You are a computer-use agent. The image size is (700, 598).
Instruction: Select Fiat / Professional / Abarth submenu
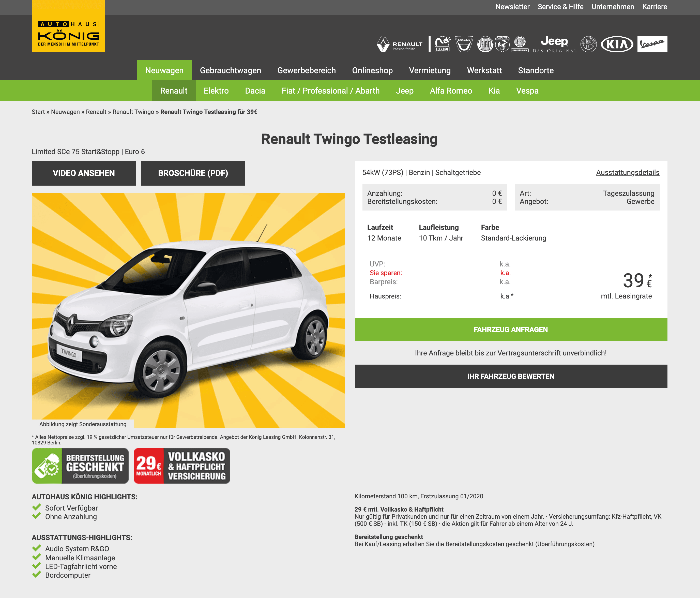pos(330,91)
